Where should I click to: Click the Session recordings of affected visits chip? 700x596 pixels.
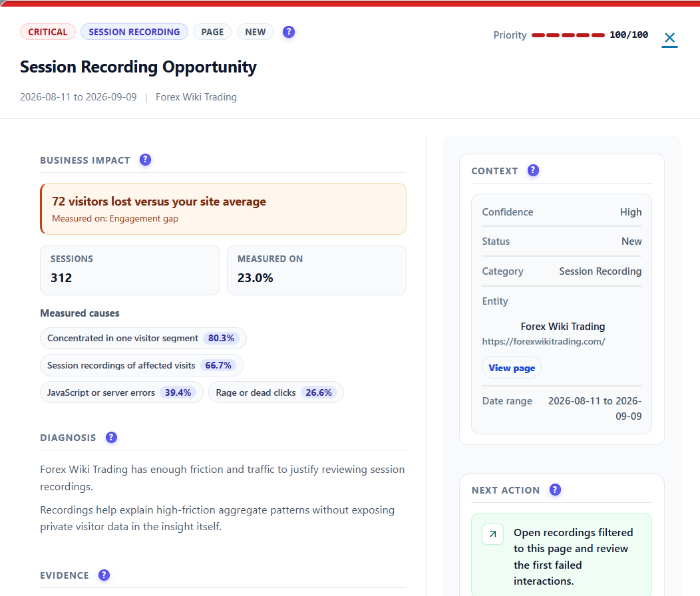[142, 366]
